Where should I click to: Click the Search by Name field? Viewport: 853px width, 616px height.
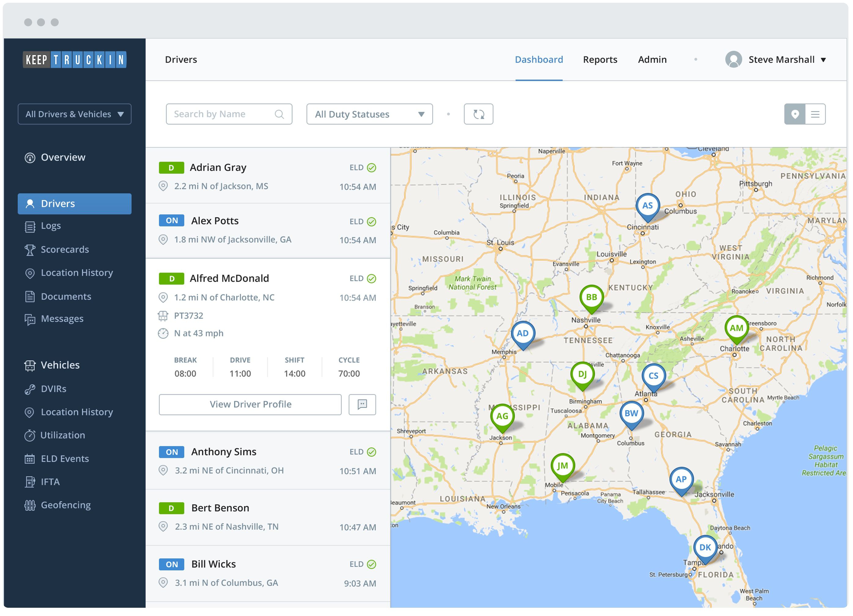(x=222, y=114)
